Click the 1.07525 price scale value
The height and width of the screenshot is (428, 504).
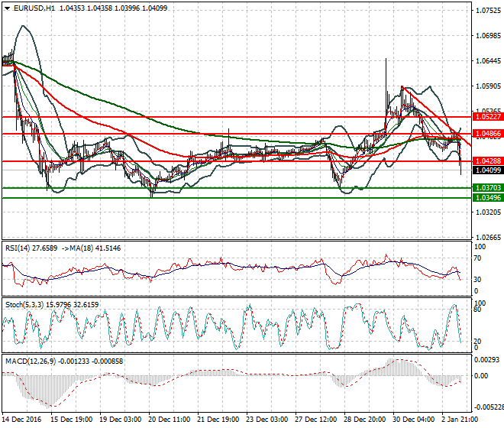488,11
